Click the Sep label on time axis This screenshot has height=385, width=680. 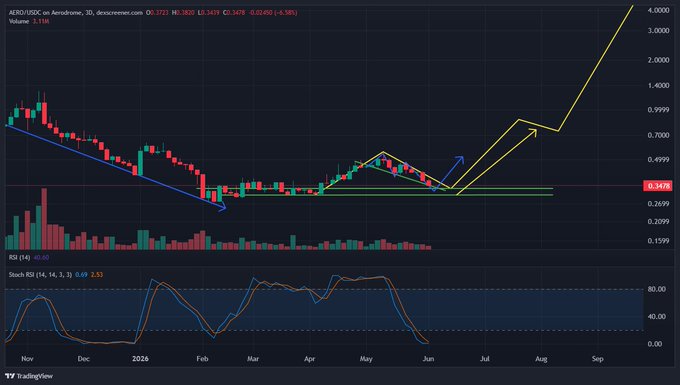[x=598, y=359]
